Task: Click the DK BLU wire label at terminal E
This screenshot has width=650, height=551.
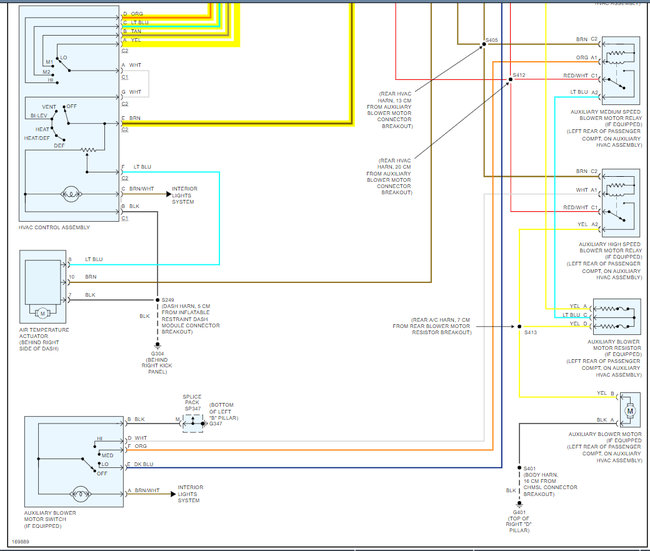Action: coord(141,464)
